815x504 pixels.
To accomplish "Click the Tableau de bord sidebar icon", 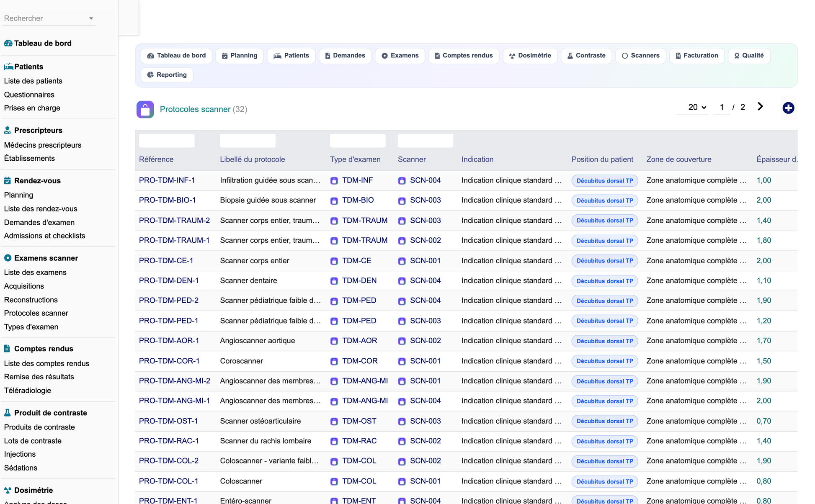I will click(x=8, y=43).
